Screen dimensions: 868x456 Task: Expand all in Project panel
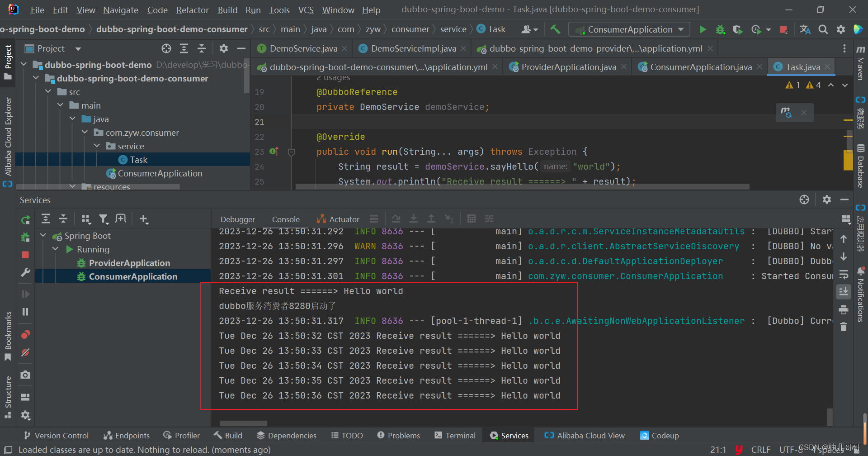coord(184,48)
